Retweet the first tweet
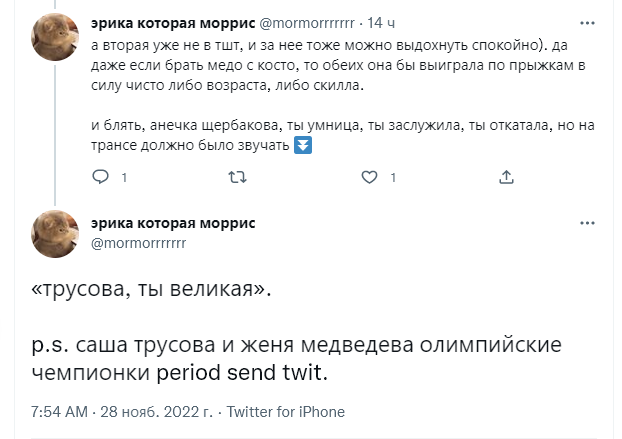Viewport: 622px width, 439px height. coord(236,178)
